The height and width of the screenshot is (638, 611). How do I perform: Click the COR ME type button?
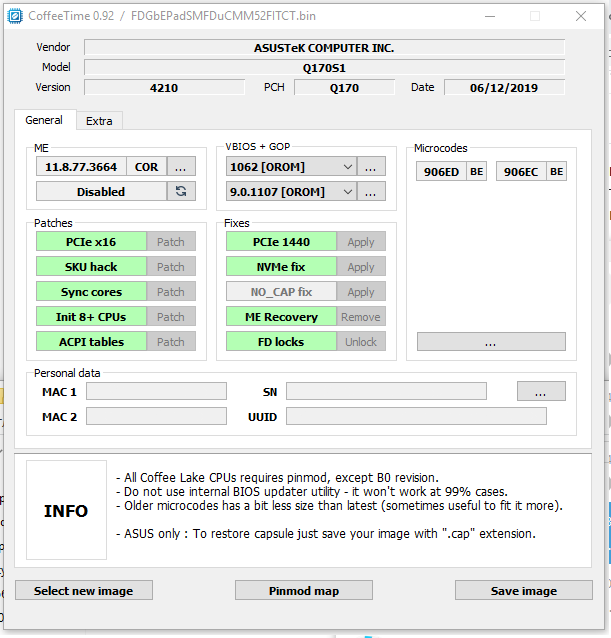[x=146, y=167]
